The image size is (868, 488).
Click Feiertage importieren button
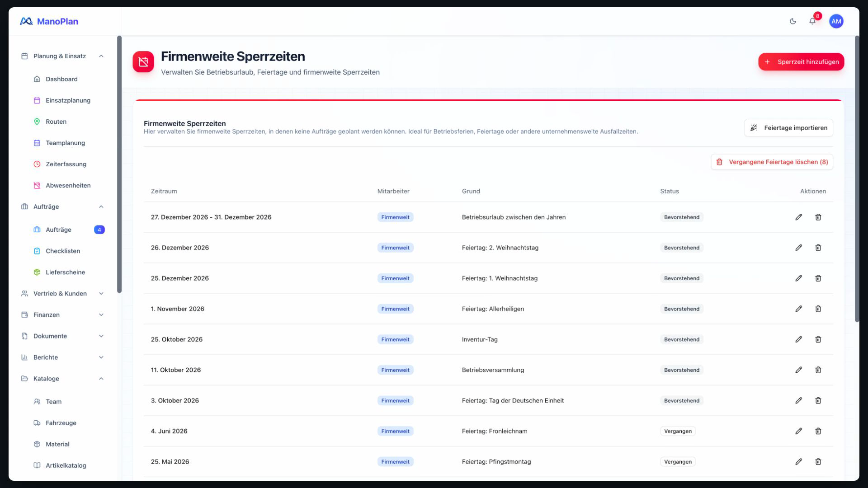point(788,128)
